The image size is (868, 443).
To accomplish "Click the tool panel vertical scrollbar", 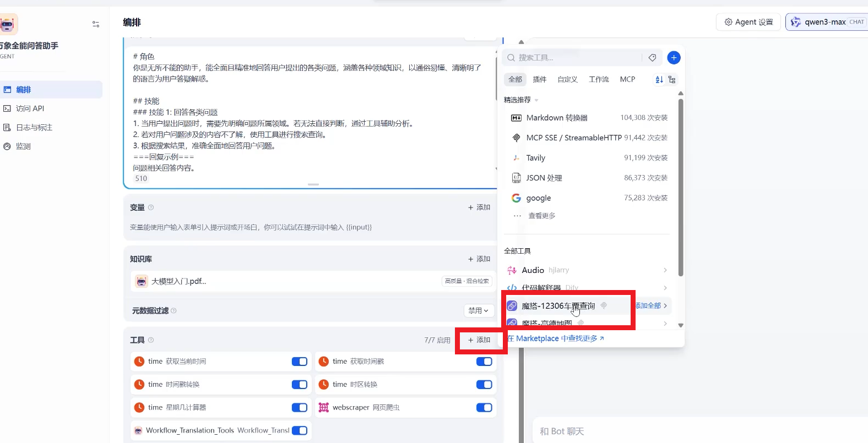I will pos(681,187).
